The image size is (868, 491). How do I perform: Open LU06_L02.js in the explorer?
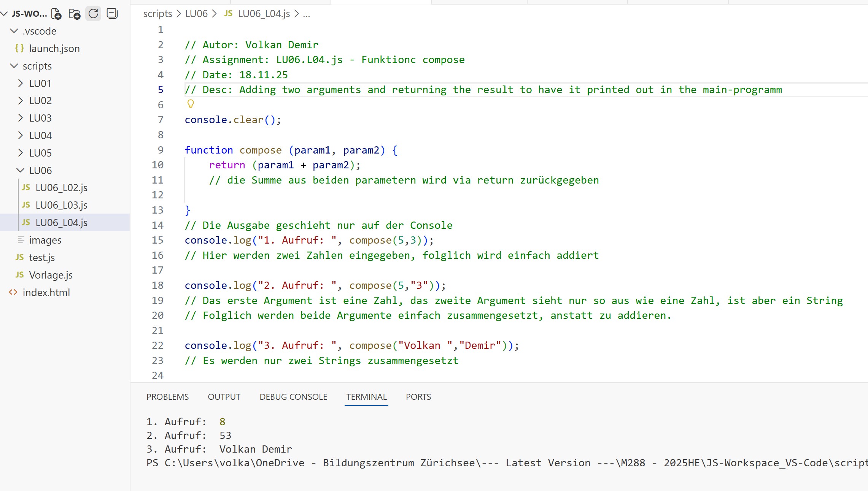[x=61, y=188]
